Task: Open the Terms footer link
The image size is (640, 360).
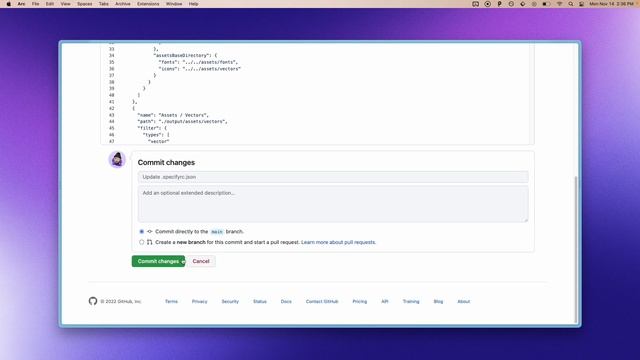Action: tap(171, 301)
